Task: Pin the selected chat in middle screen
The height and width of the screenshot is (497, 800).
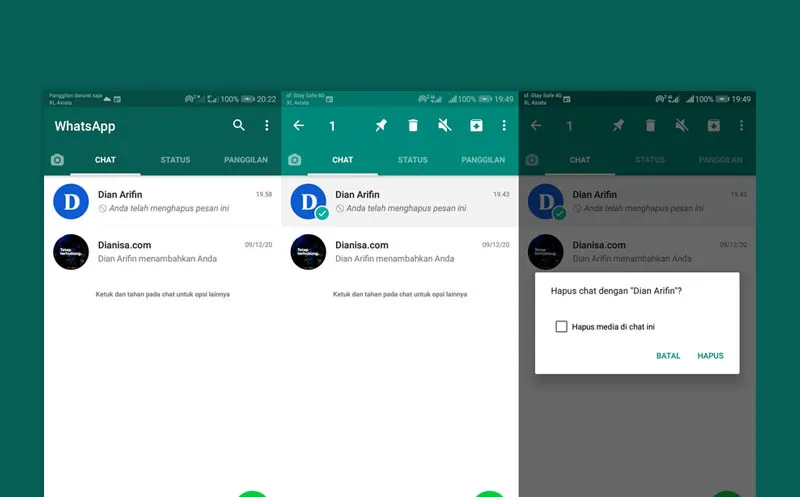Action: pyautogui.click(x=380, y=126)
